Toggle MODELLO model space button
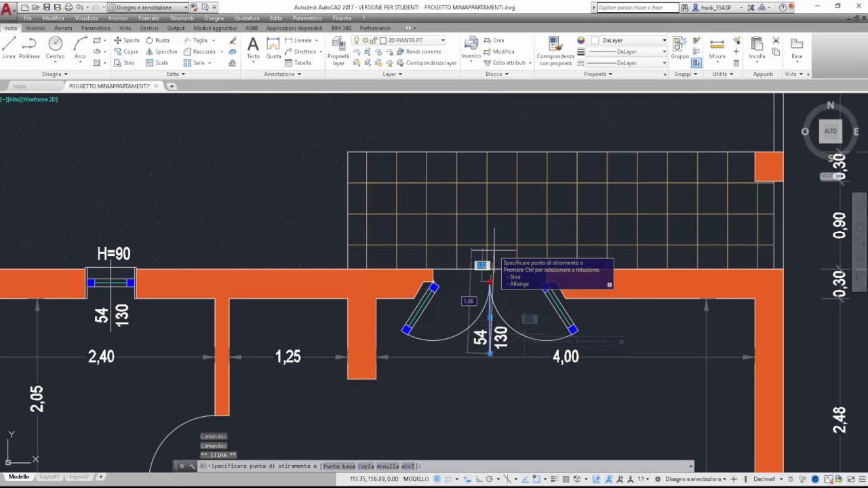Image resolution: width=868 pixels, height=488 pixels. click(x=416, y=479)
